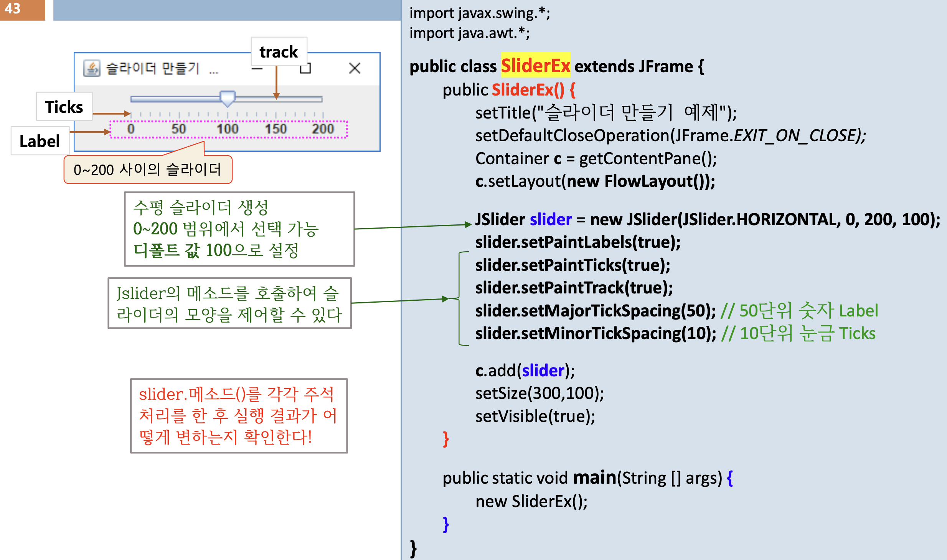Click the setMajorTickSpacing(50) code line

point(595,311)
